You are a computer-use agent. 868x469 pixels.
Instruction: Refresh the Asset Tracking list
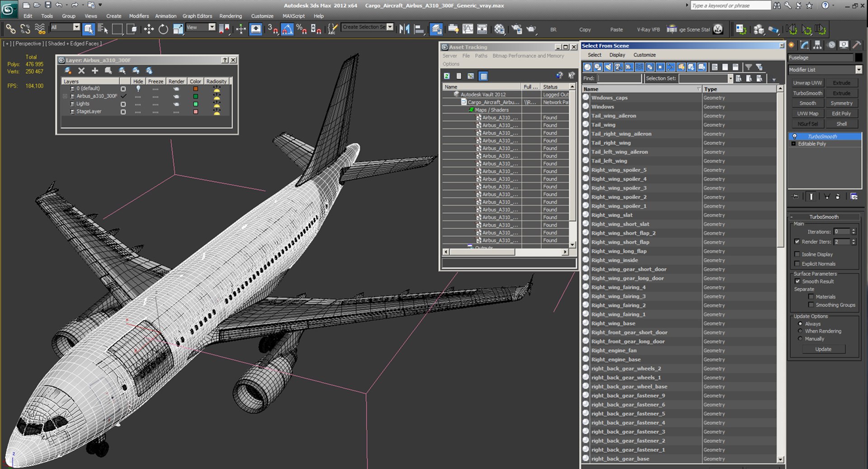pos(447,76)
